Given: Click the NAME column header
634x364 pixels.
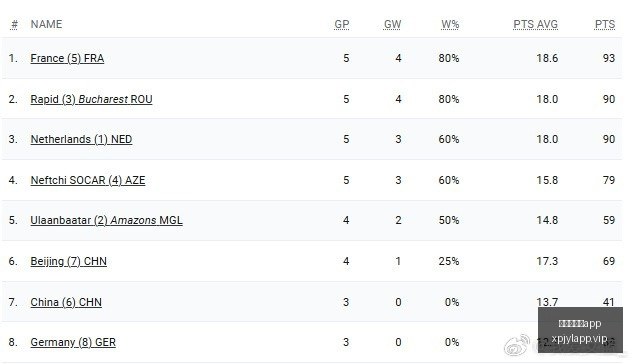Looking at the screenshot, I should [46, 24].
